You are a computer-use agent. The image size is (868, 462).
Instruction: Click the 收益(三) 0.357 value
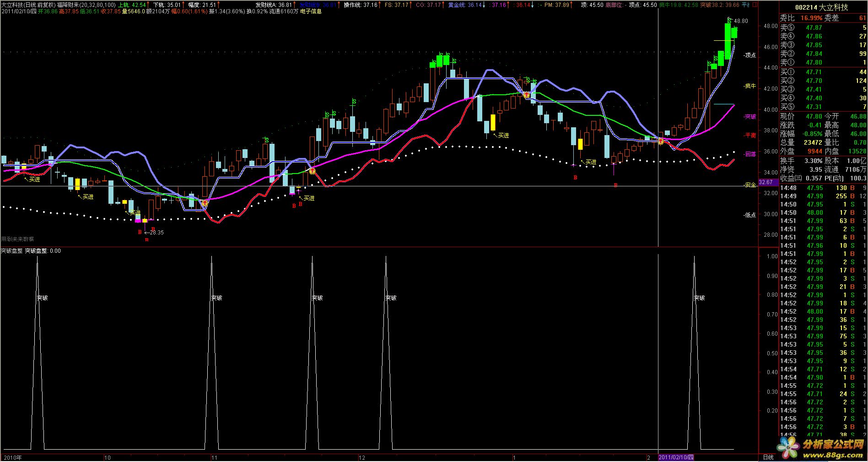[801, 178]
